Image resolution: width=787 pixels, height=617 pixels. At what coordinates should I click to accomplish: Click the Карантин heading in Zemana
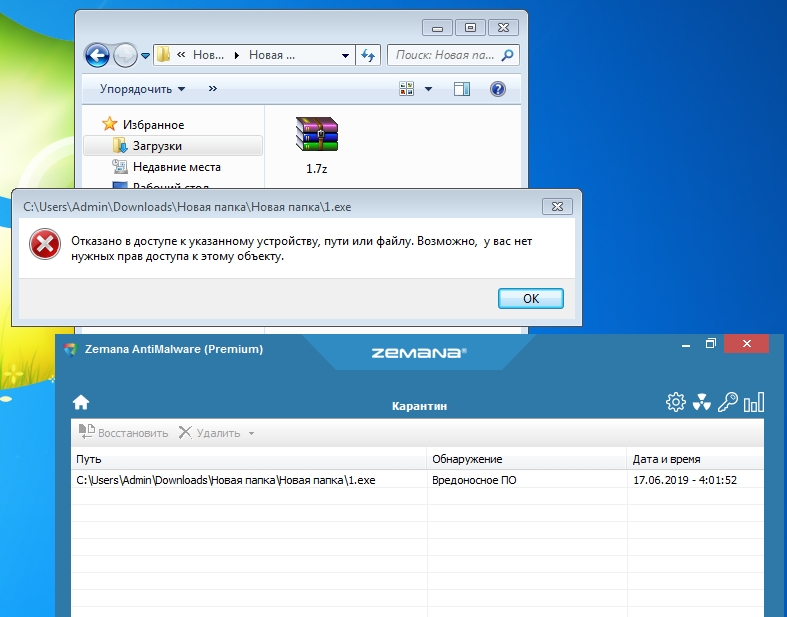click(419, 406)
